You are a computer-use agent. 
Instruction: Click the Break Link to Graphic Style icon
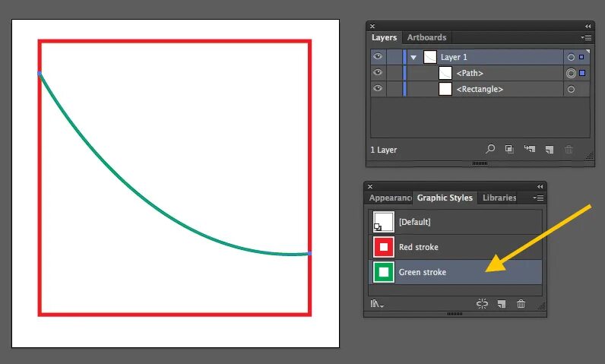coord(482,304)
